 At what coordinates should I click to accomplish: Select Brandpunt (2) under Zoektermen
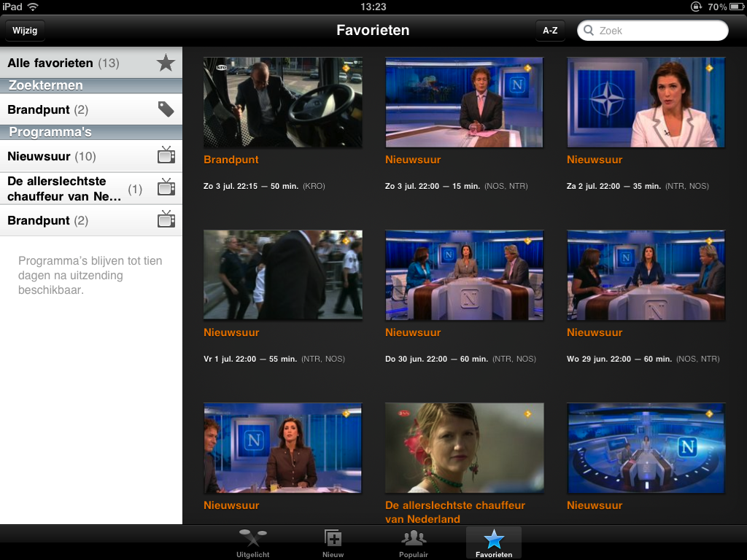coord(91,109)
